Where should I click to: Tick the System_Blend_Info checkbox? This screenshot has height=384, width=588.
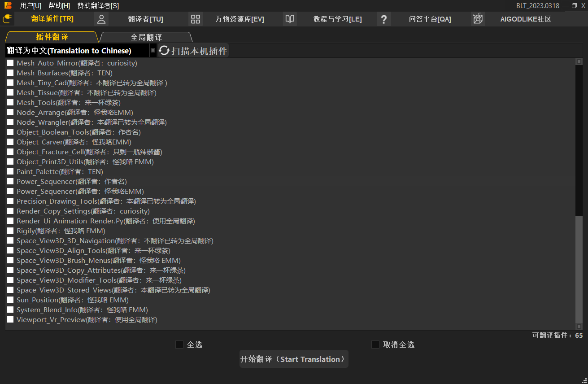coord(10,310)
